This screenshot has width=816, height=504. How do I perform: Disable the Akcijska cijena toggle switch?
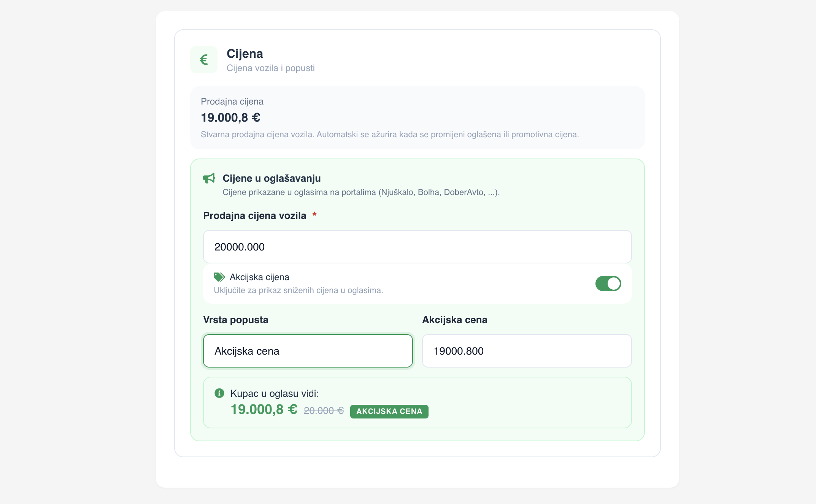coord(608,284)
